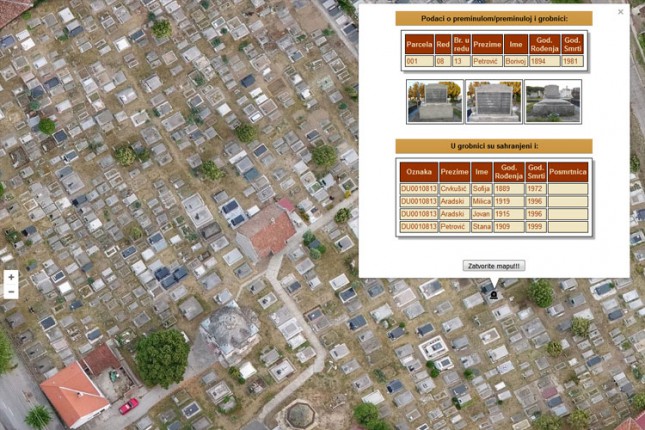Click the 'Posmrtnica' column header
This screenshot has height=430, width=645.
tap(568, 171)
